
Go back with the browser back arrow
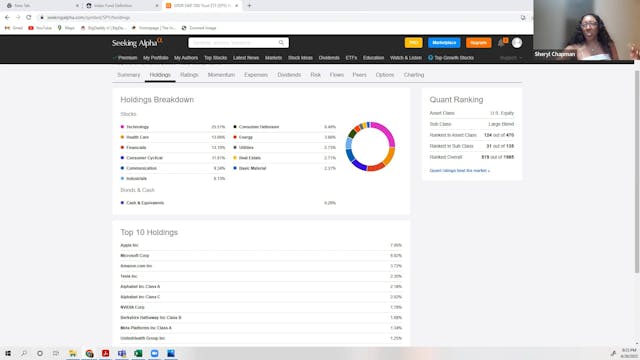pos(7,18)
